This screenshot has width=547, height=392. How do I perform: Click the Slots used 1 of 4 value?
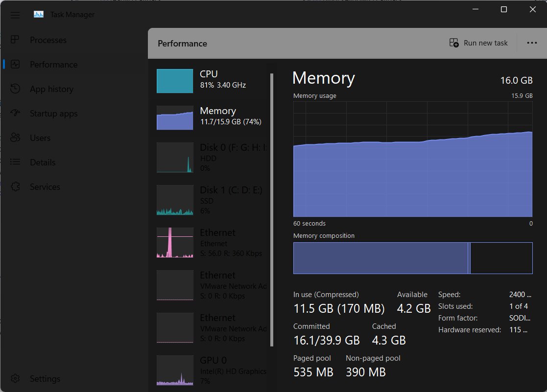519,306
